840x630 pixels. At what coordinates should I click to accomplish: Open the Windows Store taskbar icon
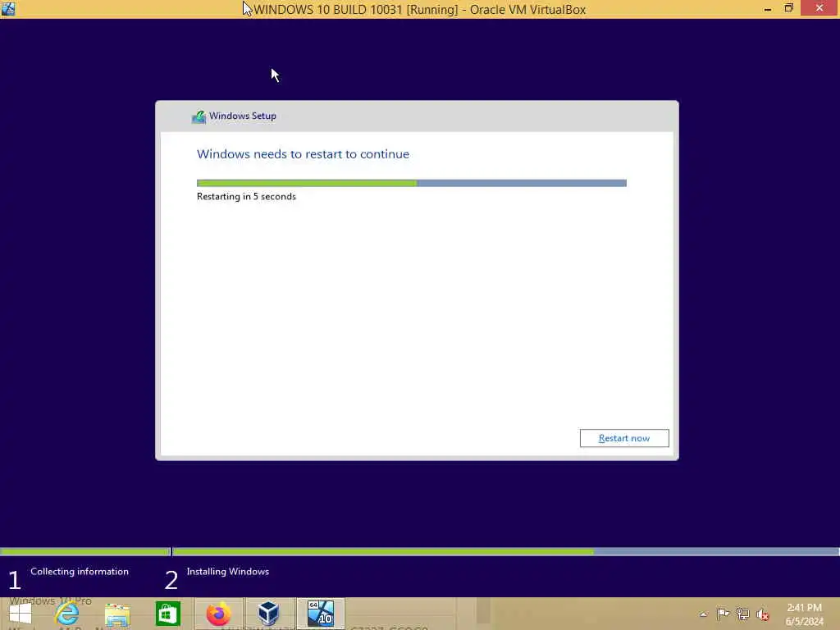click(x=167, y=614)
